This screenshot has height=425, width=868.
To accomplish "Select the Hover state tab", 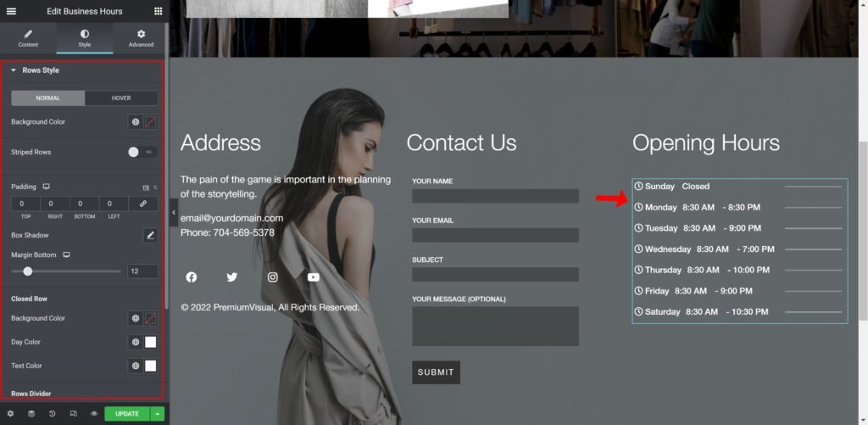I will (121, 98).
